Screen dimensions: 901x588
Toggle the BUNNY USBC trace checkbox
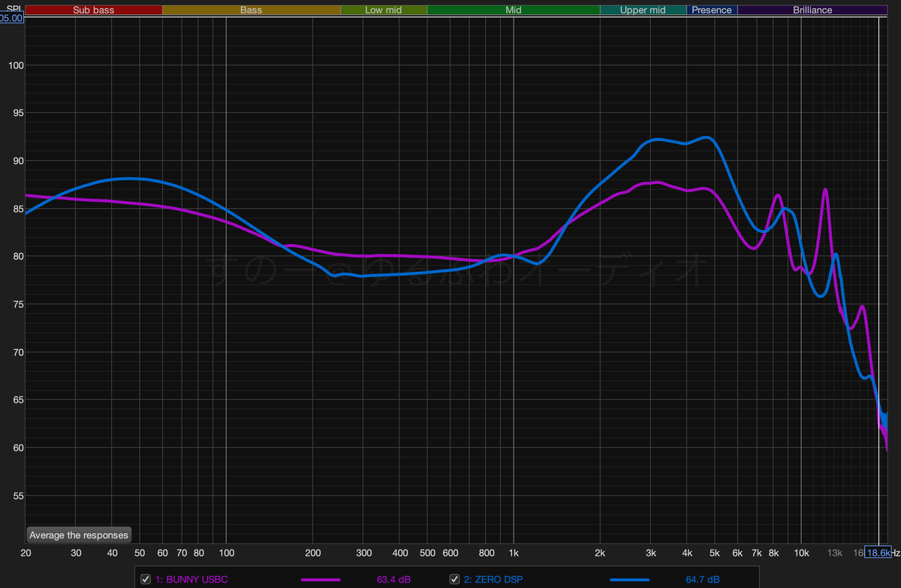click(x=146, y=580)
